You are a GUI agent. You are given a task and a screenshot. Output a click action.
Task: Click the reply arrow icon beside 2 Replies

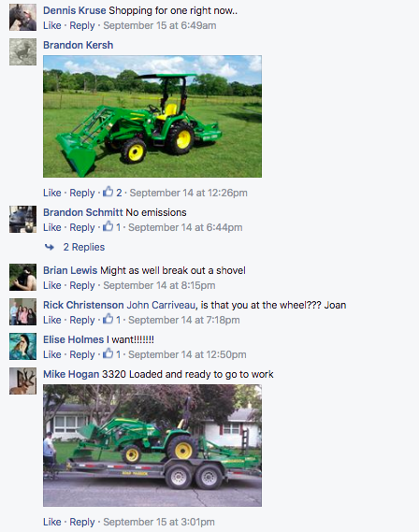click(x=50, y=247)
